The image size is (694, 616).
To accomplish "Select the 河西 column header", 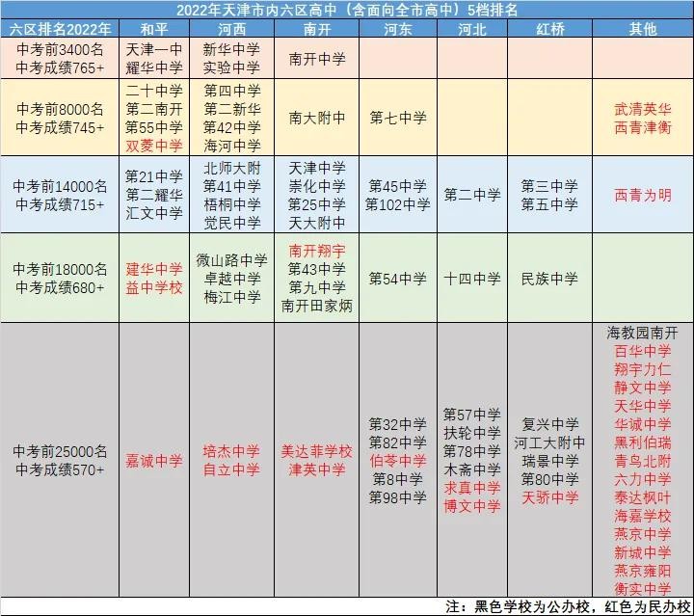I will coord(231,29).
